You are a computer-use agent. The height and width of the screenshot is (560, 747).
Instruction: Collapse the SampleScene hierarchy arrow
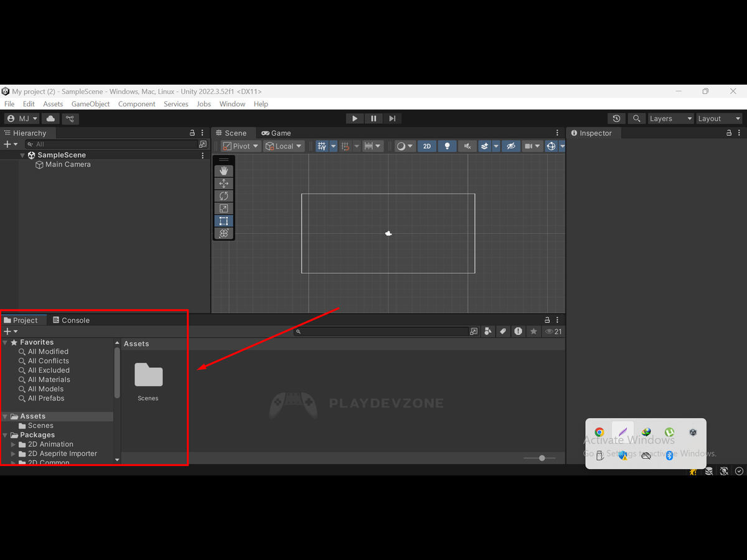coord(23,156)
